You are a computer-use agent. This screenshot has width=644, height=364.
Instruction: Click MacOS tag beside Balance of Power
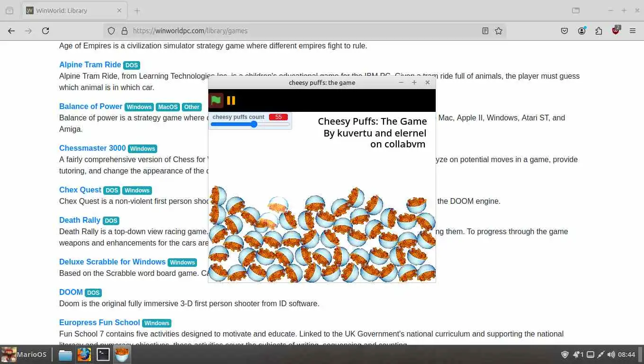168,107
